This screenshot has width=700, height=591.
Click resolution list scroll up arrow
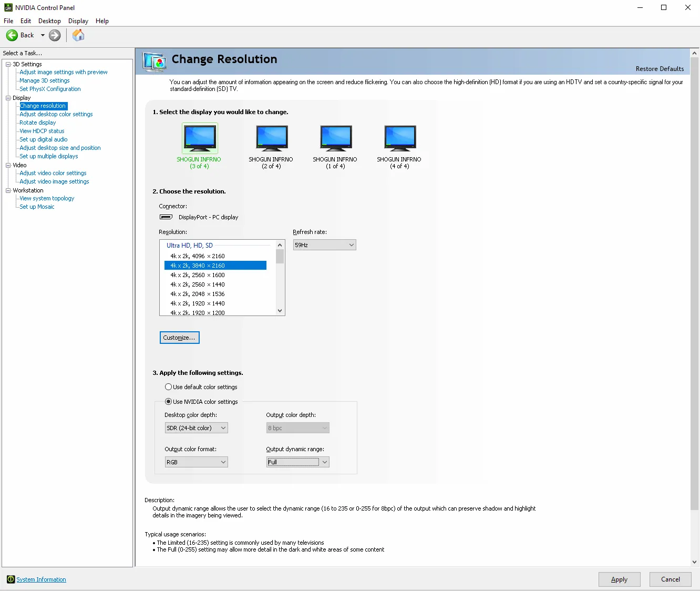click(280, 245)
